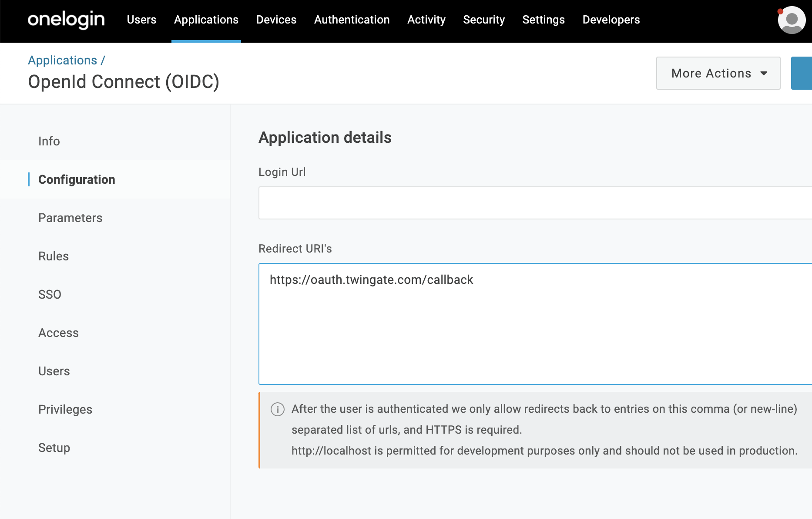Open the Devices menu
812x519 pixels.
pyautogui.click(x=276, y=20)
